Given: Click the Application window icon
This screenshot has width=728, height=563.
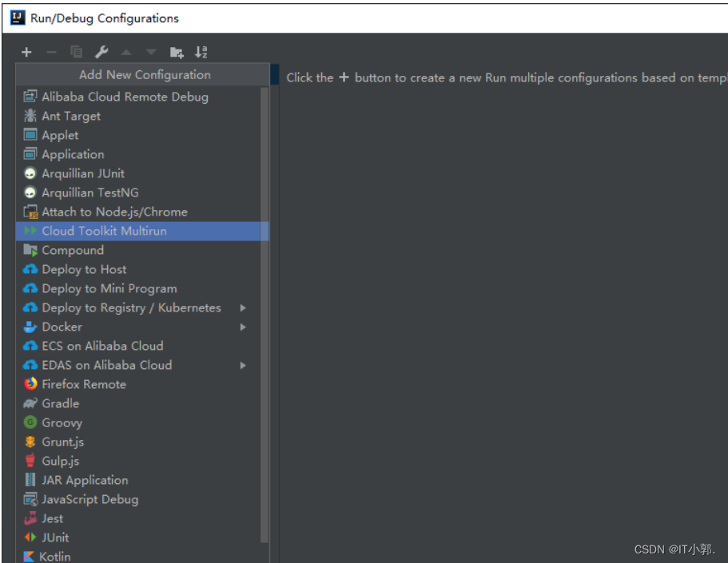Looking at the screenshot, I should click(x=30, y=154).
